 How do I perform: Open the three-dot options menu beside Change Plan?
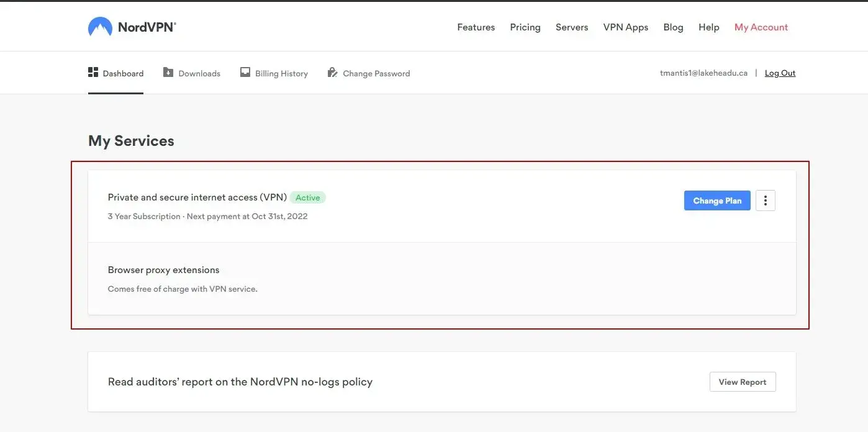point(766,200)
